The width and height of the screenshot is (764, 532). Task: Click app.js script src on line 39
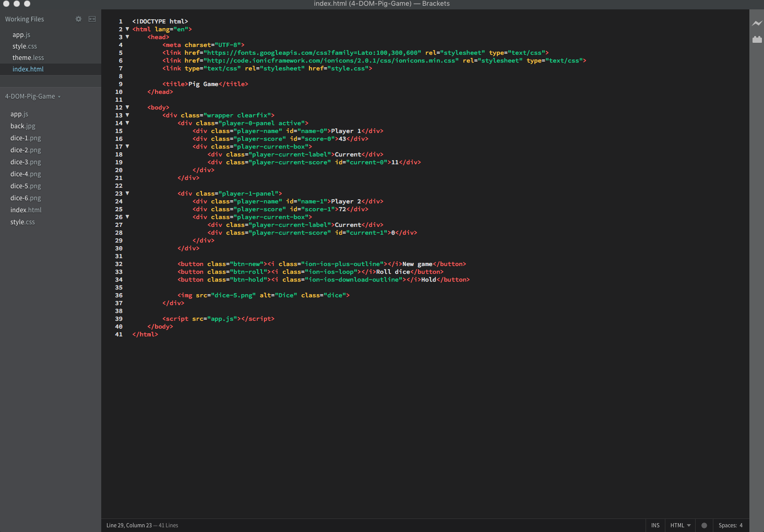222,319
